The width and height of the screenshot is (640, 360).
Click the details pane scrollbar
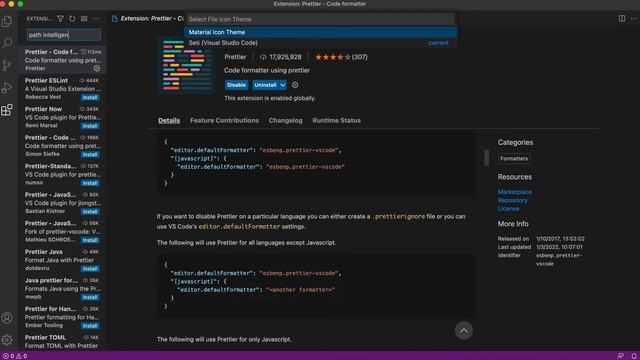click(486, 158)
